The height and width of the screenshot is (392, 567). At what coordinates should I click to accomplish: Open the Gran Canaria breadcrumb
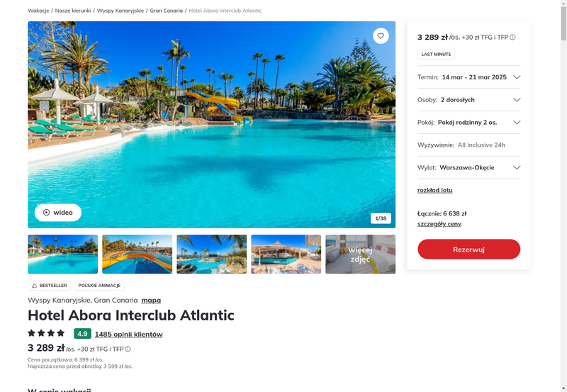pyautogui.click(x=167, y=11)
